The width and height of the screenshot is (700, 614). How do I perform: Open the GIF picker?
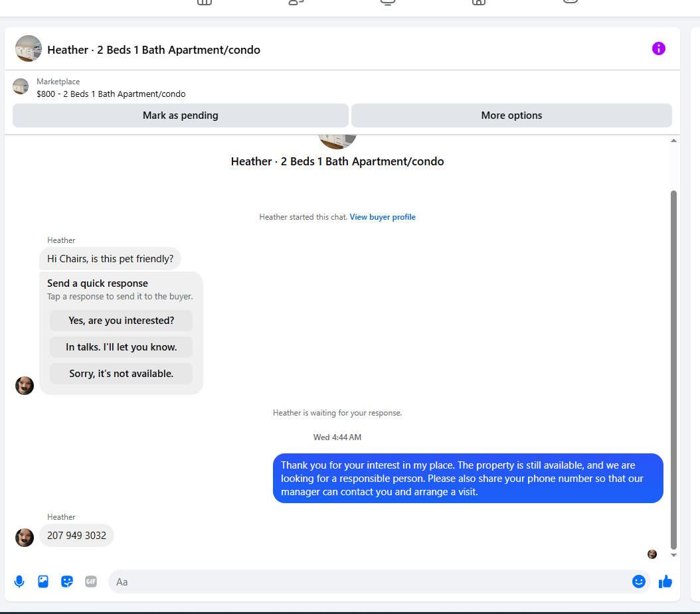[x=91, y=581]
